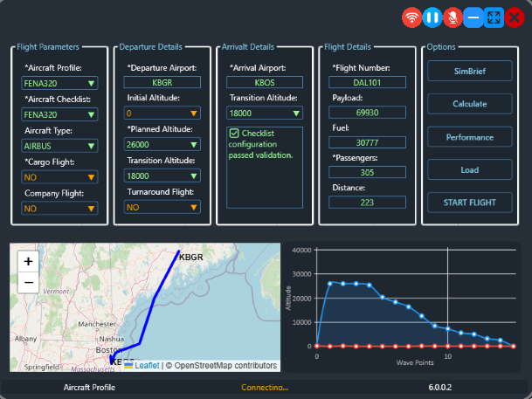This screenshot has width=532, height=399.
Task: Click the peak altitude point on the chart
Action: (330, 283)
